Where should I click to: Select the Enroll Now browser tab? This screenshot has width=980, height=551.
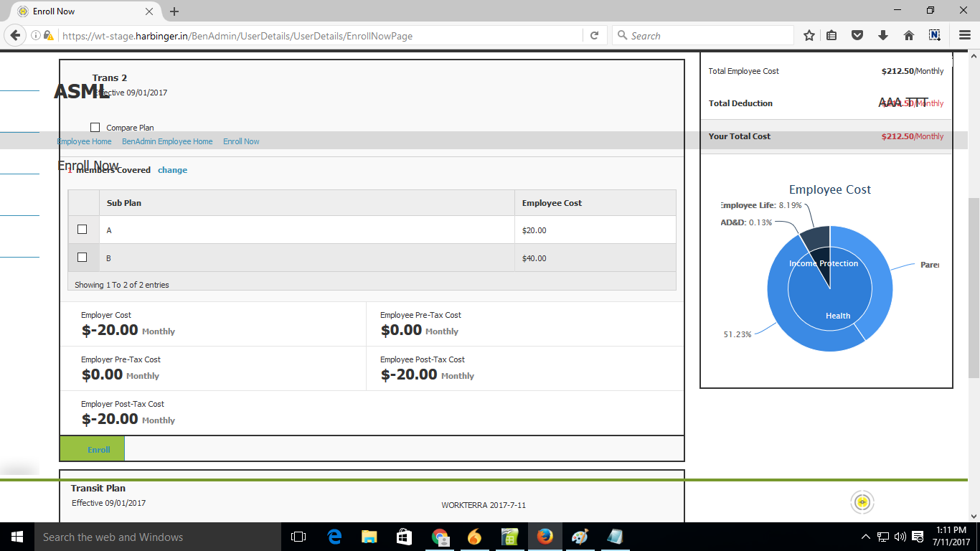tap(79, 11)
